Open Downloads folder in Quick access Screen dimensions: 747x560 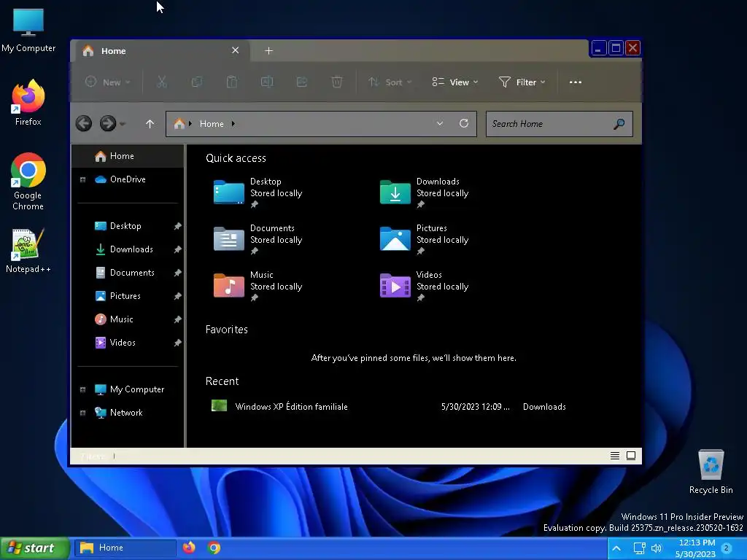click(424, 192)
